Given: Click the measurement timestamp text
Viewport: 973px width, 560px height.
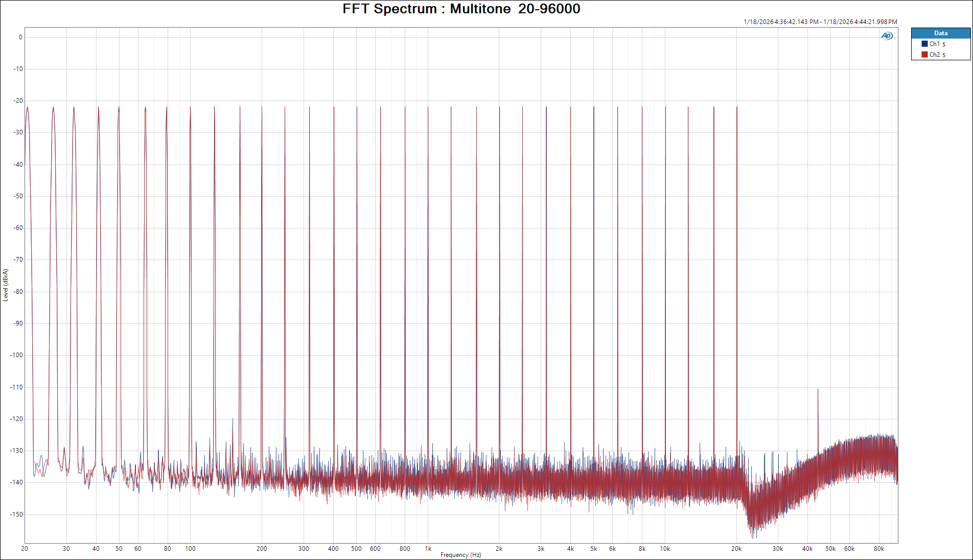Looking at the screenshot, I should click(820, 22).
